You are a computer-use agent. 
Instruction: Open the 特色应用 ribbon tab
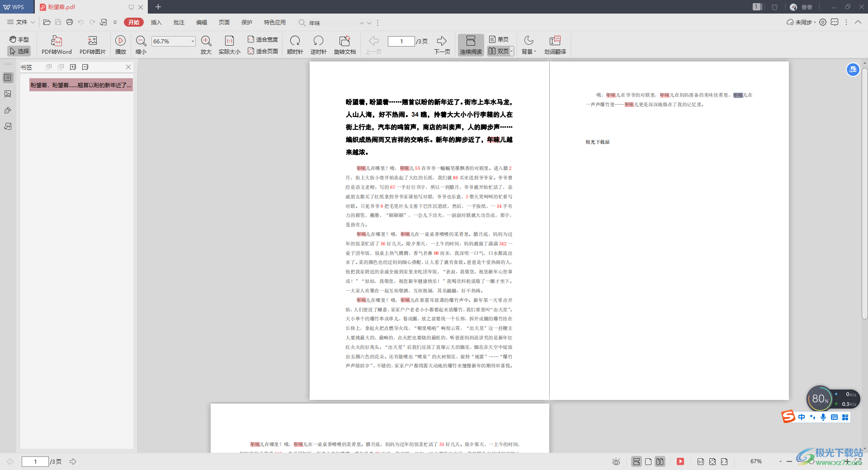click(275, 22)
